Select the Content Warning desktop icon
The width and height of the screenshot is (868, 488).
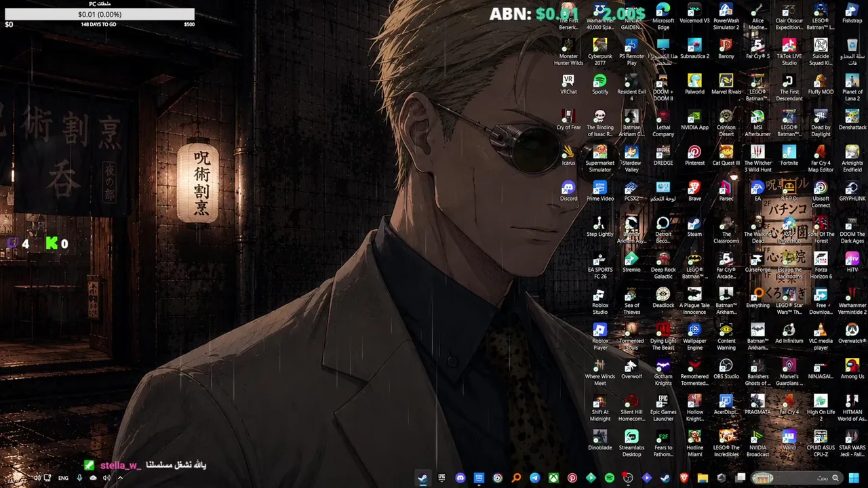tap(726, 337)
